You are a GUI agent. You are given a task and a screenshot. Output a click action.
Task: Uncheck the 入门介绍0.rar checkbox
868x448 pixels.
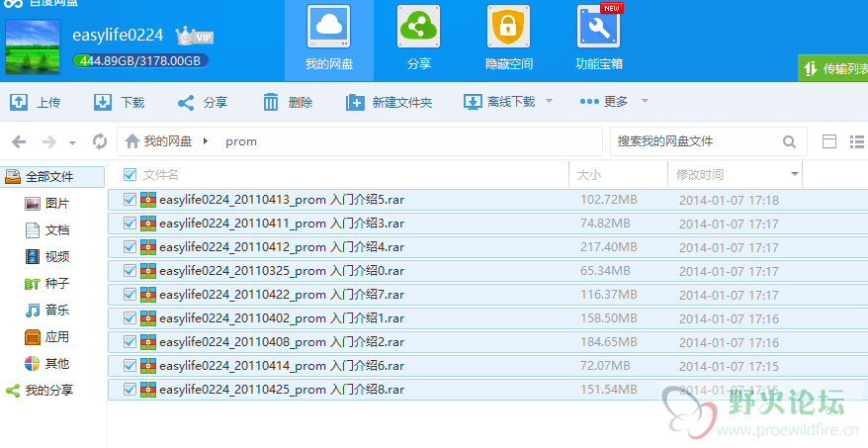[x=130, y=271]
